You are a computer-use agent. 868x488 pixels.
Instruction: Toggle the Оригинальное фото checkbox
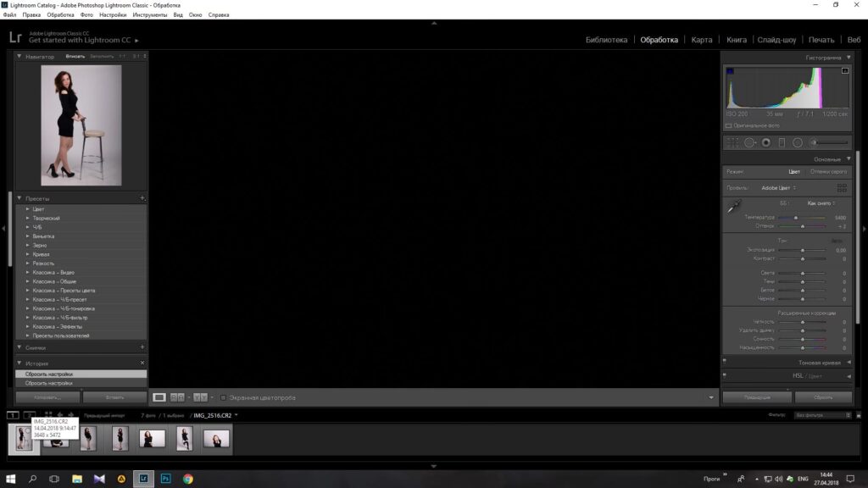[728, 125]
